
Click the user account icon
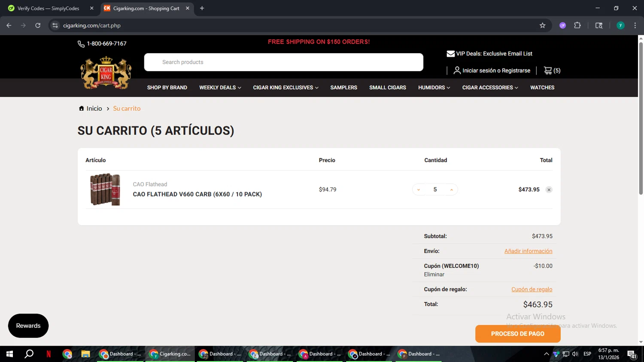pos(457,70)
